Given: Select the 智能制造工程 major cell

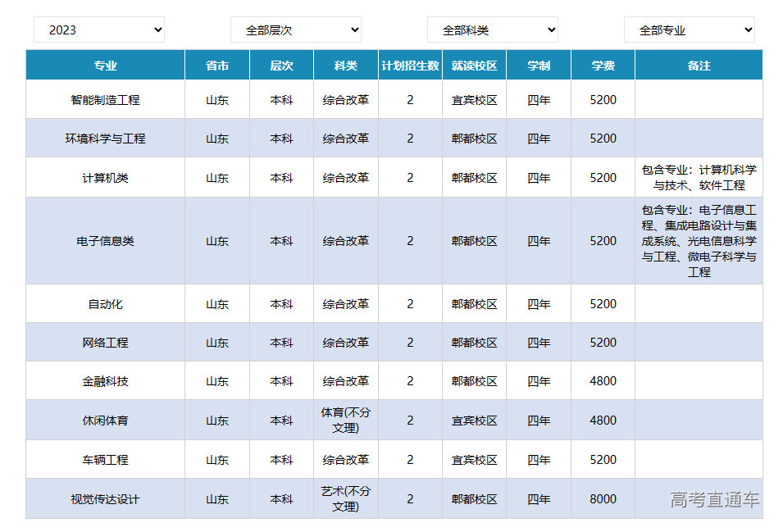Looking at the screenshot, I should (x=105, y=100).
